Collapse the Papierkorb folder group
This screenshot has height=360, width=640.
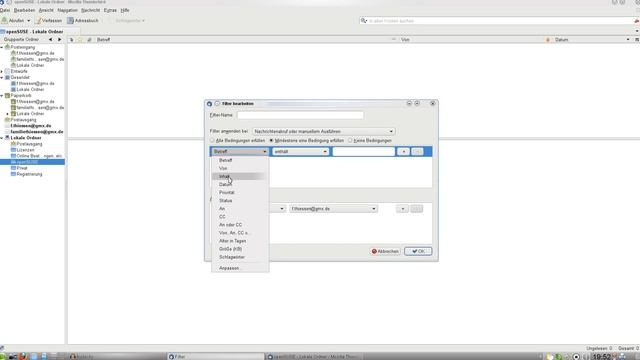[2, 96]
